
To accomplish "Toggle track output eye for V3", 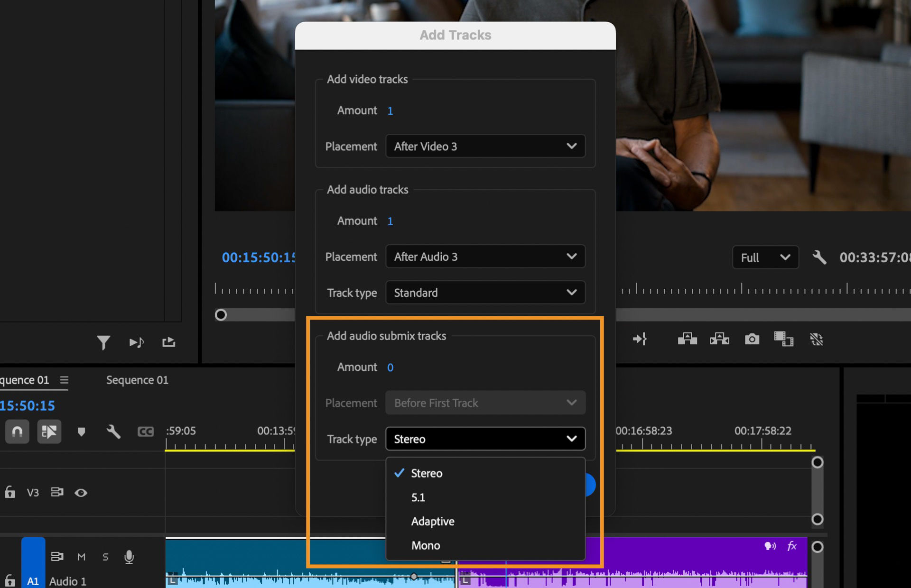I will point(81,493).
